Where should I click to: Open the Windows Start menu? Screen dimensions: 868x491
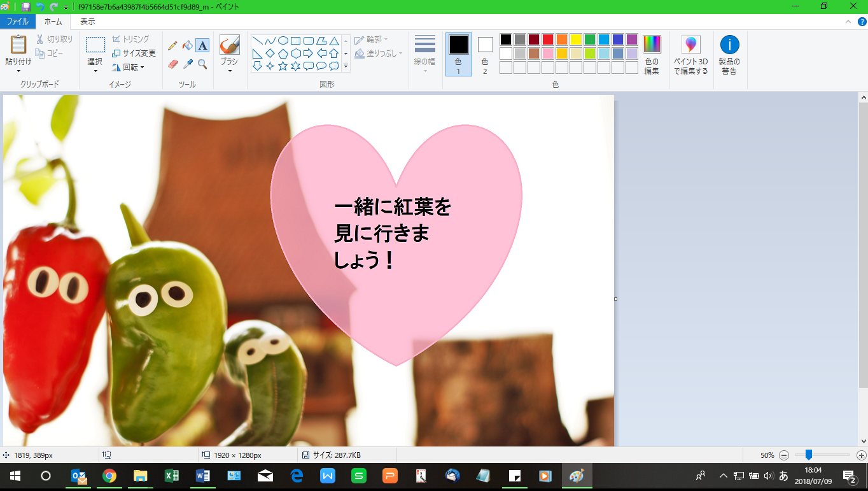(15, 476)
